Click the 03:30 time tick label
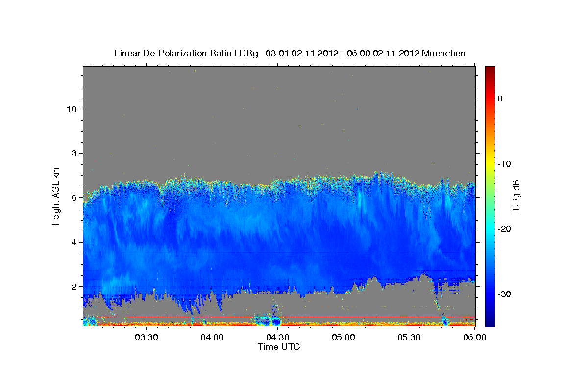The image size is (588, 392). point(146,337)
